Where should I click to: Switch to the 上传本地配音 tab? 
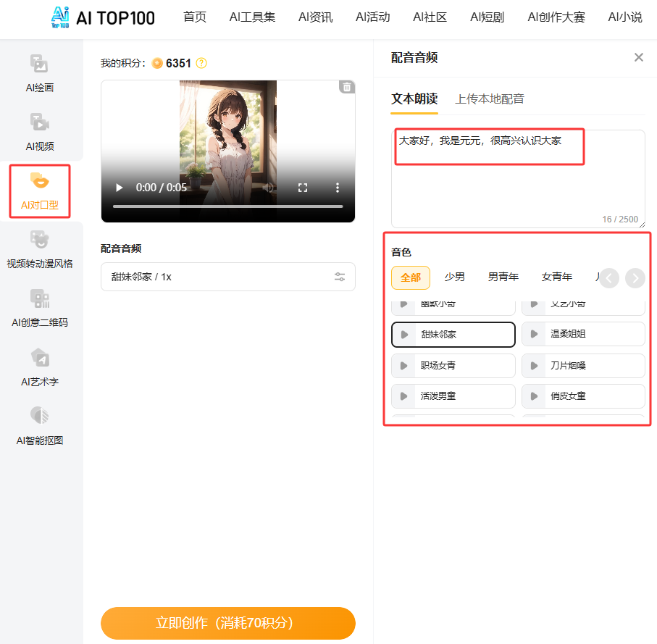pos(489,99)
